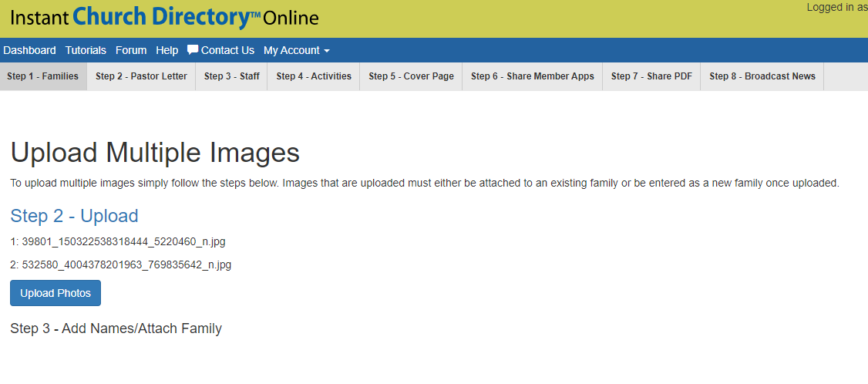Open the My Account dropdown menu
Image resolution: width=868 pixels, height=384 pixels.
[297, 50]
